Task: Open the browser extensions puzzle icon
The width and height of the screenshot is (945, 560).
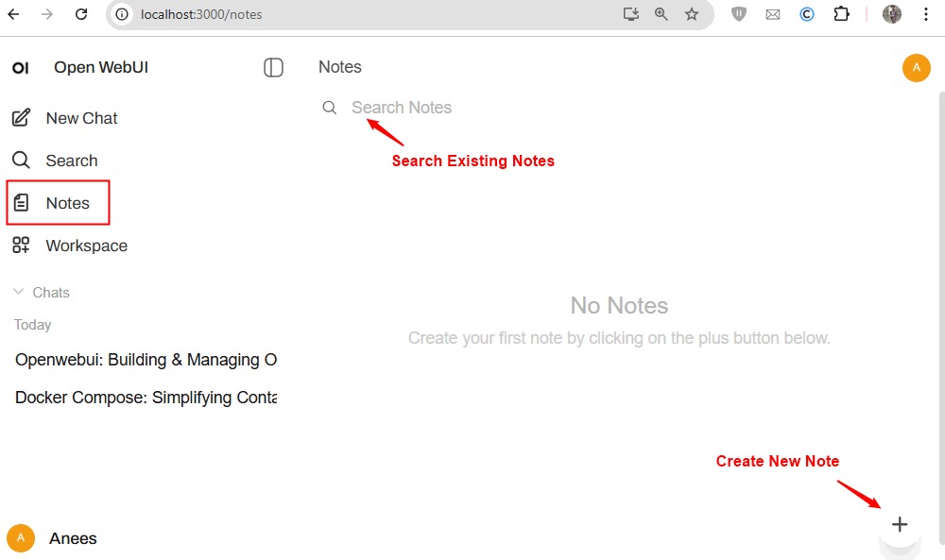Action: click(x=840, y=14)
